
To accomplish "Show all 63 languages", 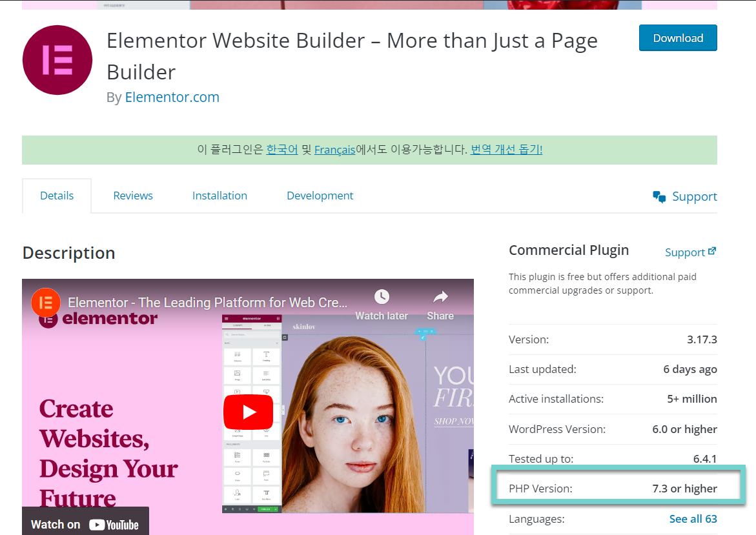I will click(x=693, y=518).
